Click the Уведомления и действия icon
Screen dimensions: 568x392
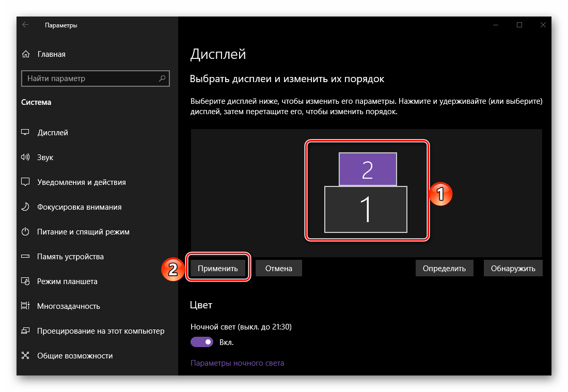[25, 182]
